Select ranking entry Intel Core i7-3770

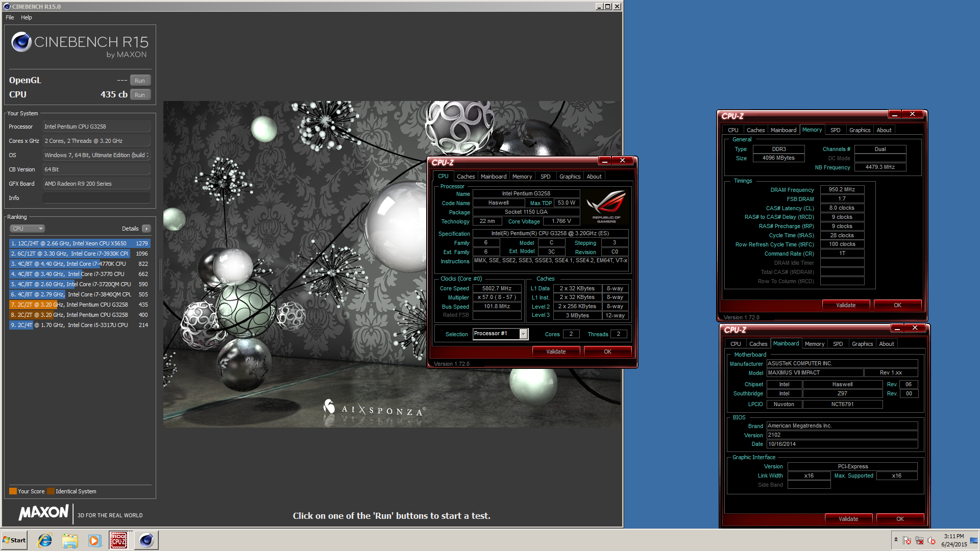click(x=80, y=274)
